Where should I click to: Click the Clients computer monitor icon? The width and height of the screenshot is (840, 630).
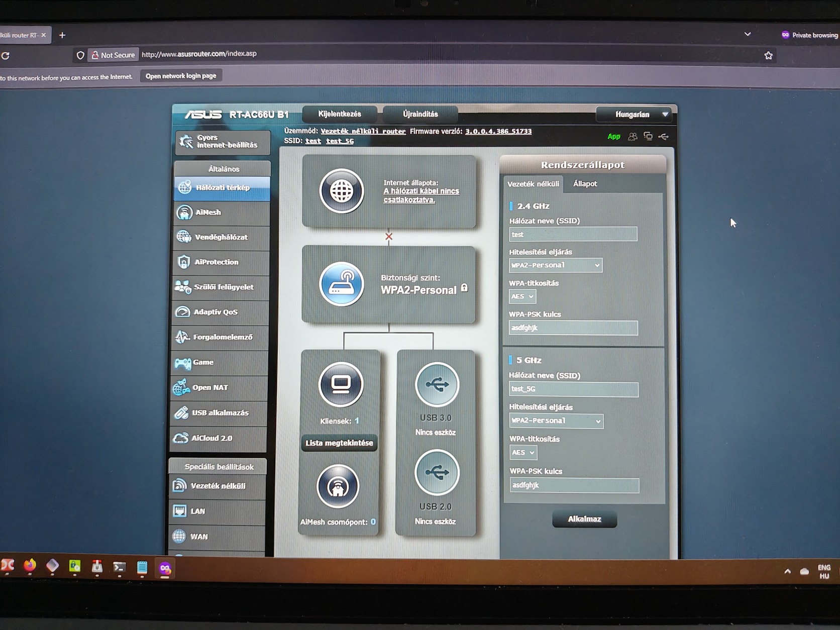pos(341,384)
